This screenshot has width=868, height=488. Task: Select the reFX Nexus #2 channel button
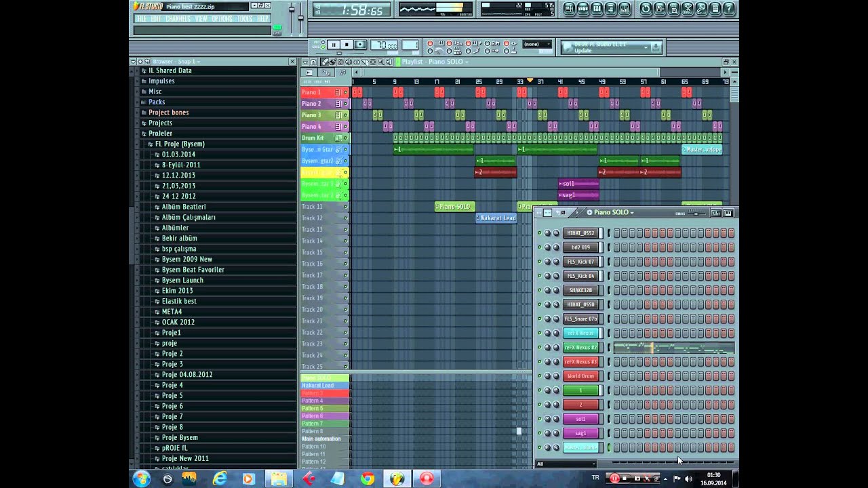pos(581,348)
